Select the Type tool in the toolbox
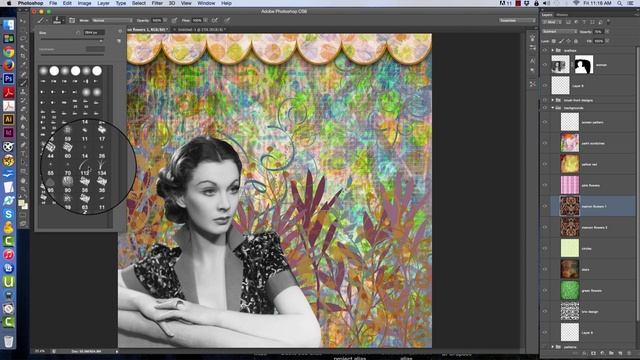The image size is (640, 360). pyautogui.click(x=23, y=153)
